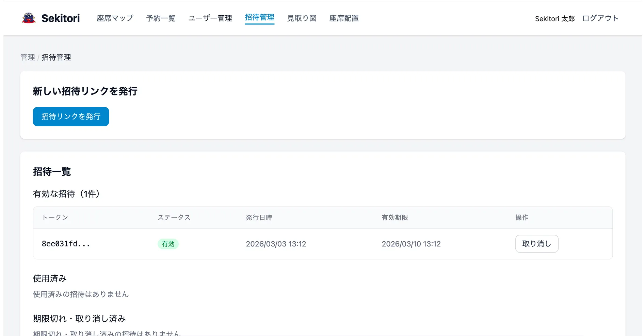
Task: Click the ステータス column header
Action: 174,217
